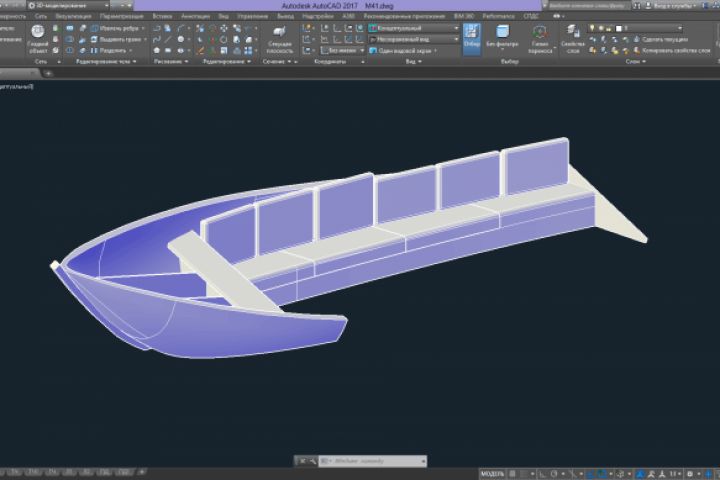The width and height of the screenshot is (720, 480).
Task: Click the array tool in Editing panel
Action: point(248,51)
